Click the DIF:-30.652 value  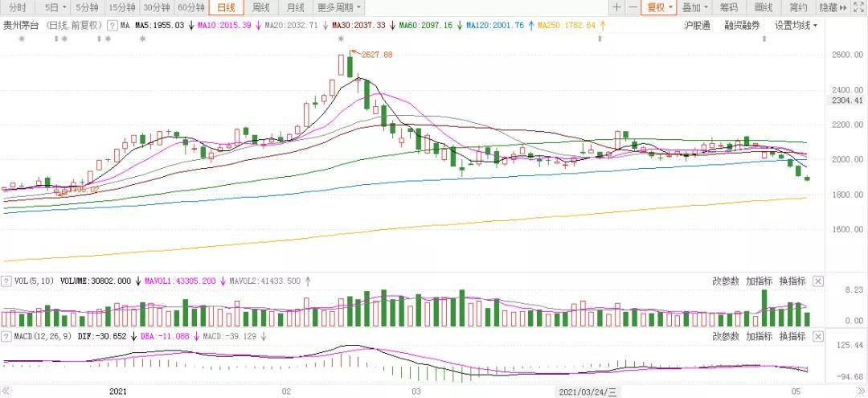103,336
